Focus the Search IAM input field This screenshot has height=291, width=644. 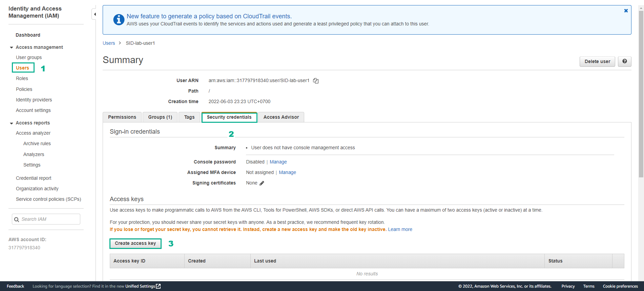pyautogui.click(x=46, y=219)
